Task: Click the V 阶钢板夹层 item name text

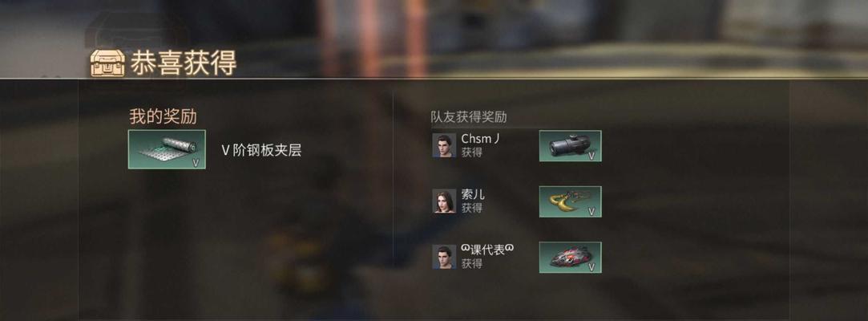Action: [260, 150]
